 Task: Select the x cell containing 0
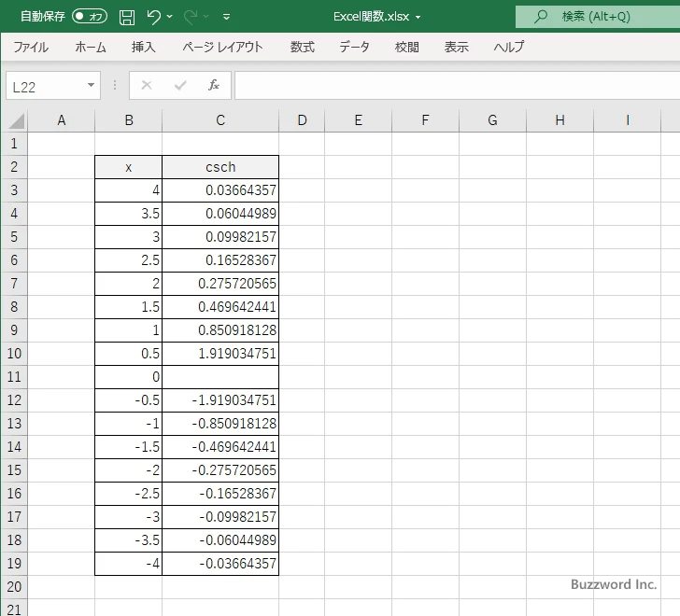click(128, 377)
